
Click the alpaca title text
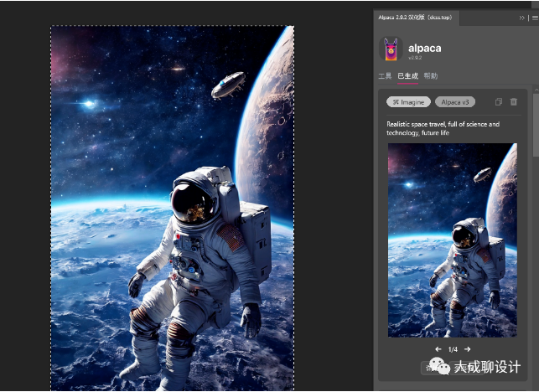(x=425, y=48)
